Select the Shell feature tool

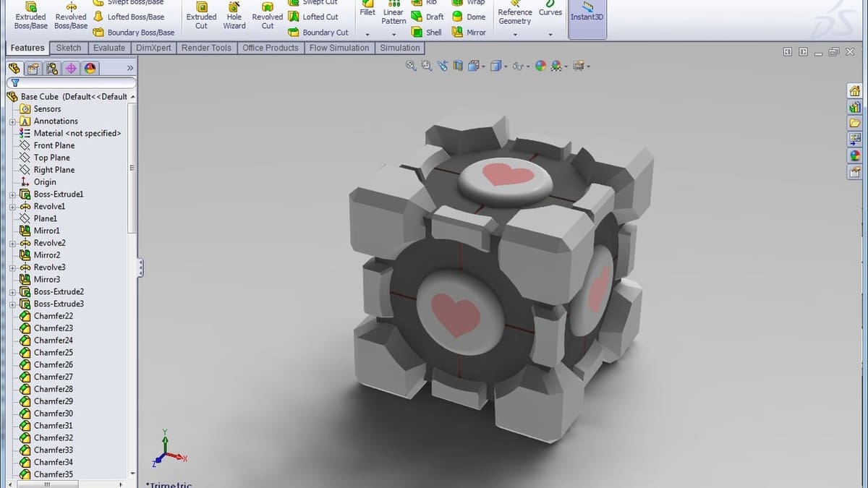(x=426, y=33)
